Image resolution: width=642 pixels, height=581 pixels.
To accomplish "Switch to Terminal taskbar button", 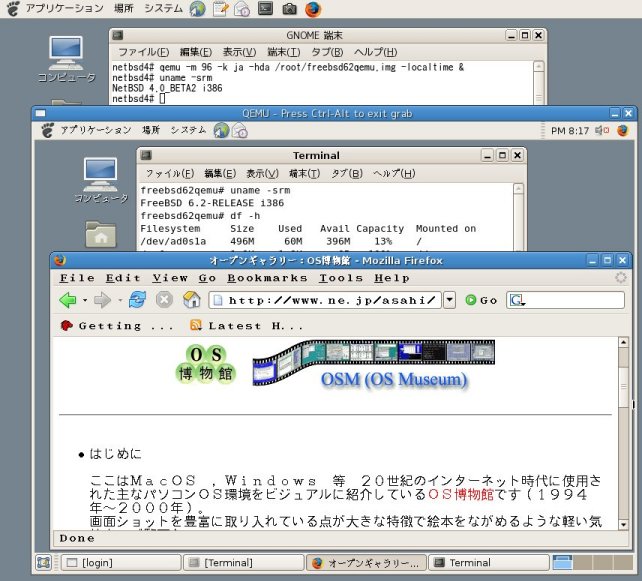I will pyautogui.click(x=489, y=563).
